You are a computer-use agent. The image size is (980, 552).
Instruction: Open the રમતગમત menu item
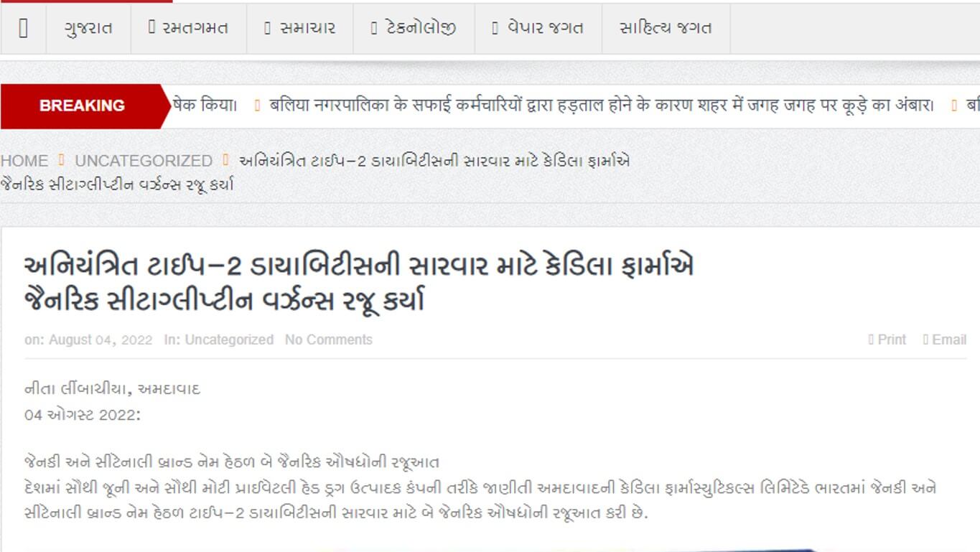coord(189,28)
